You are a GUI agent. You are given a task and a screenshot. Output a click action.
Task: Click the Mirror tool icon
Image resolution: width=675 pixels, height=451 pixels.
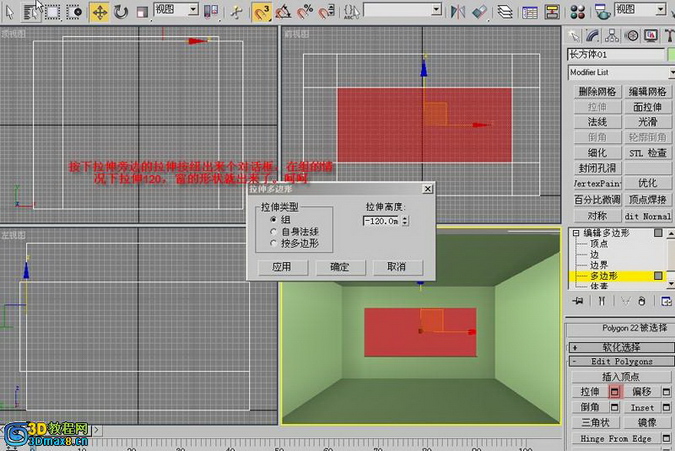click(x=458, y=12)
